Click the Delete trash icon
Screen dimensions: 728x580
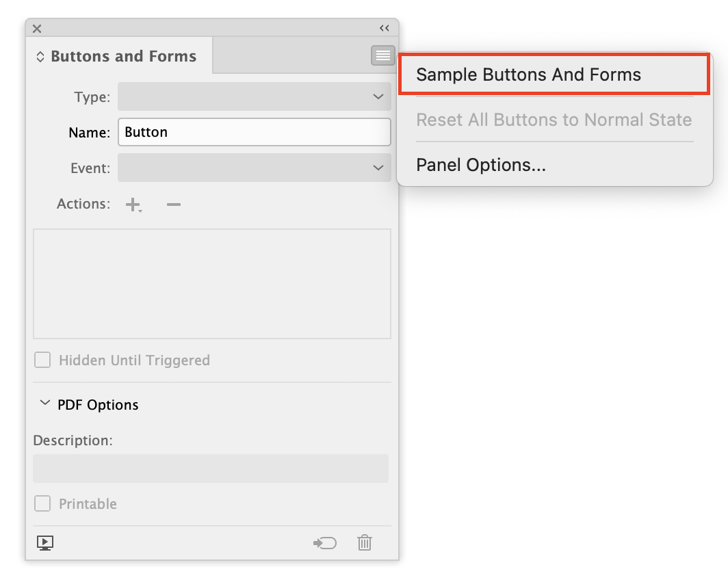coord(364,542)
